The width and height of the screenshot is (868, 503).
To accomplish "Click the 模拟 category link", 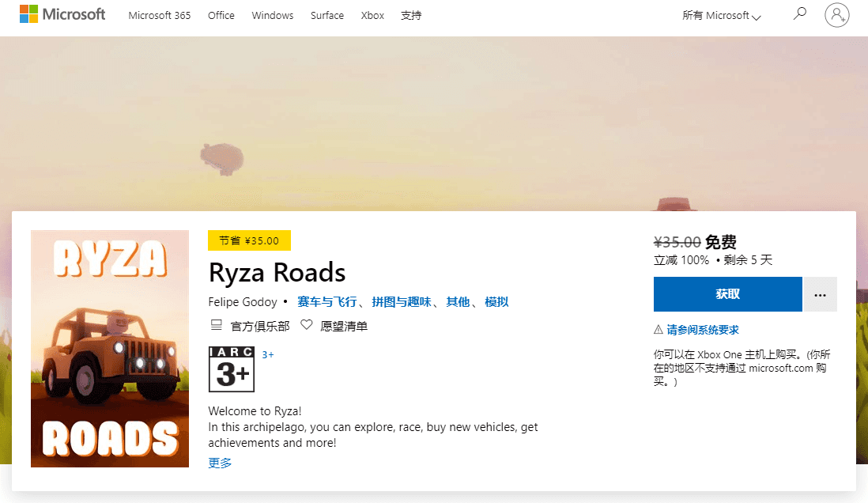I will (x=496, y=301).
